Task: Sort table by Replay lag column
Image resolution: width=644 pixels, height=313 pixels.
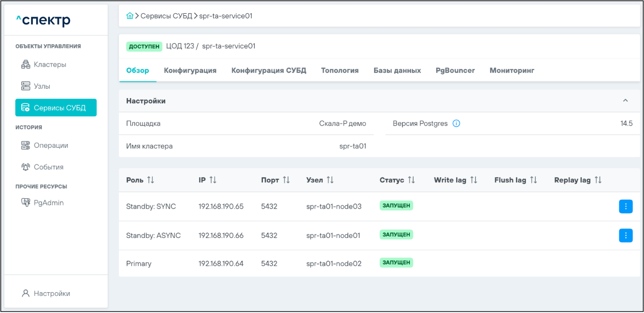Action: click(x=598, y=180)
